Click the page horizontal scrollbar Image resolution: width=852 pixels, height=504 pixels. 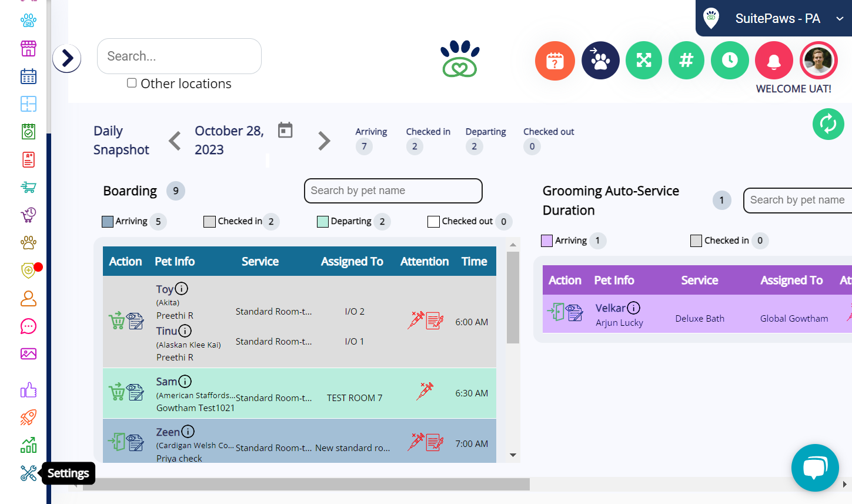tap(306, 484)
